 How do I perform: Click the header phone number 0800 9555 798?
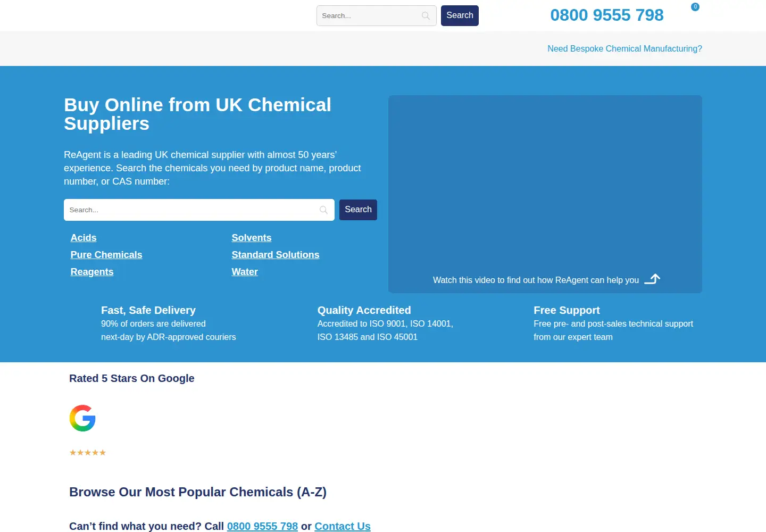[x=607, y=15]
